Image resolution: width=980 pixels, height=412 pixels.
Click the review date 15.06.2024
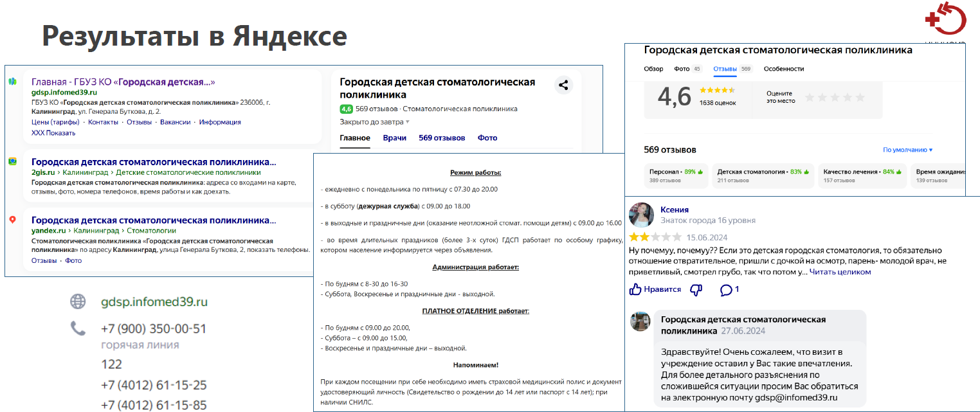(x=708, y=237)
